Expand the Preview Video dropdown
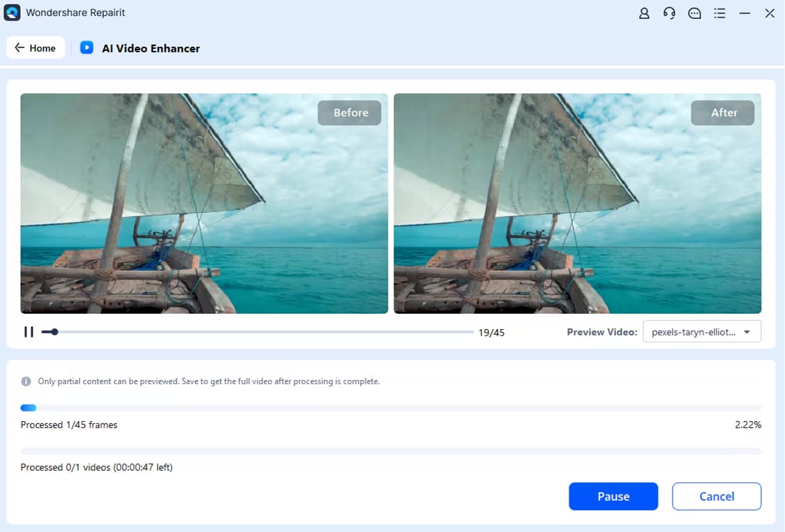Viewport: 785px width, 532px height. [x=701, y=332]
